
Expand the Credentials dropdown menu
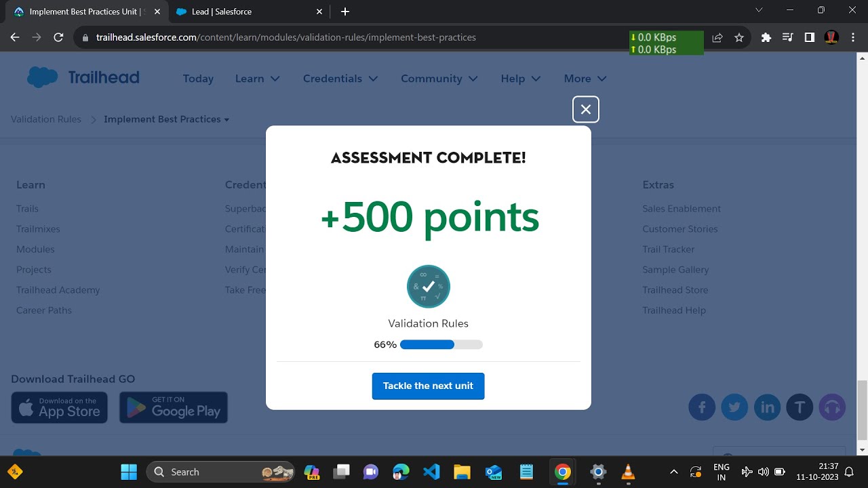point(340,79)
